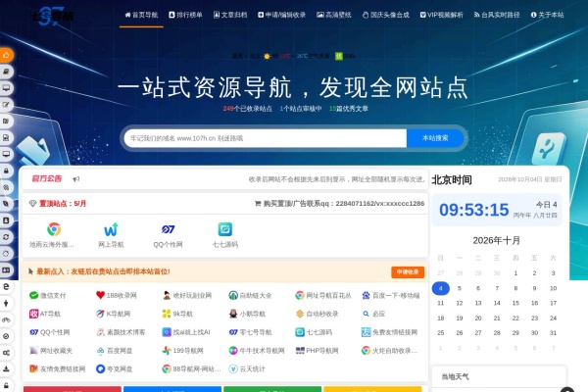This screenshot has height=392, width=588.
Task: Open the 首页导航 menu item
Action: (141, 15)
